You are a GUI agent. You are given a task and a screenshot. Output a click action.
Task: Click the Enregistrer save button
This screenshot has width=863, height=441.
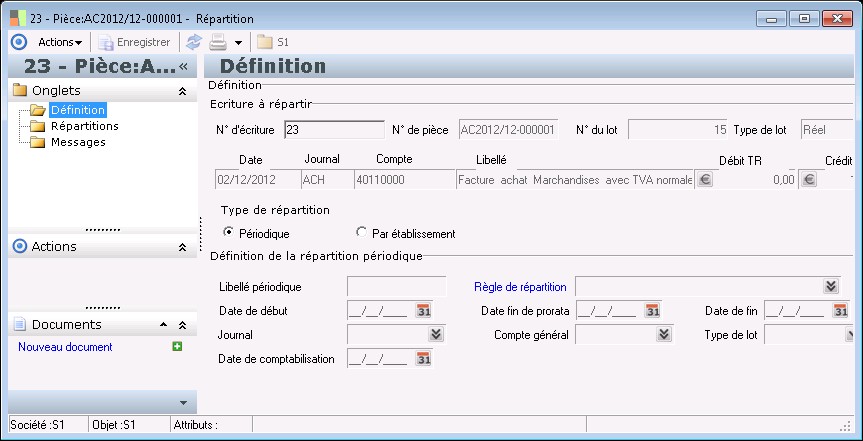pyautogui.click(x=134, y=42)
